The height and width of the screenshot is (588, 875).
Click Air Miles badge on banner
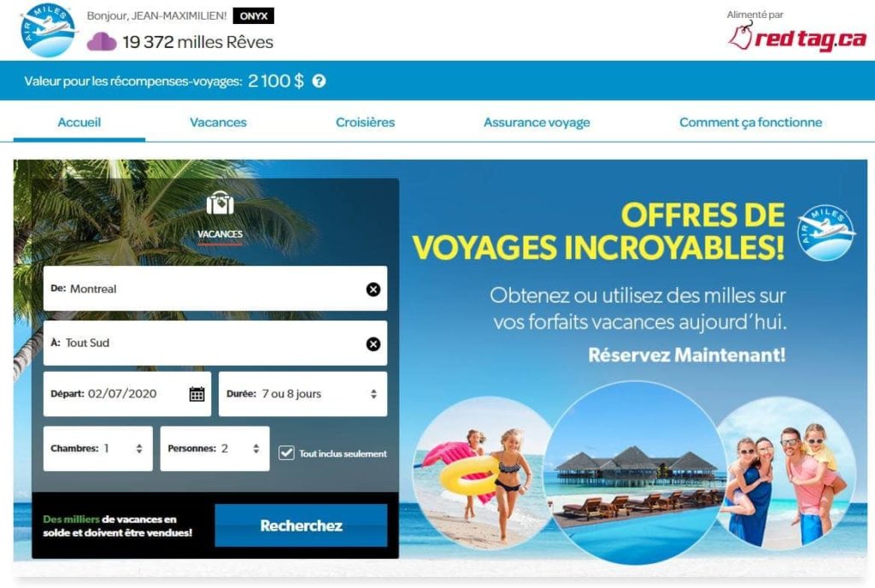pos(825,232)
